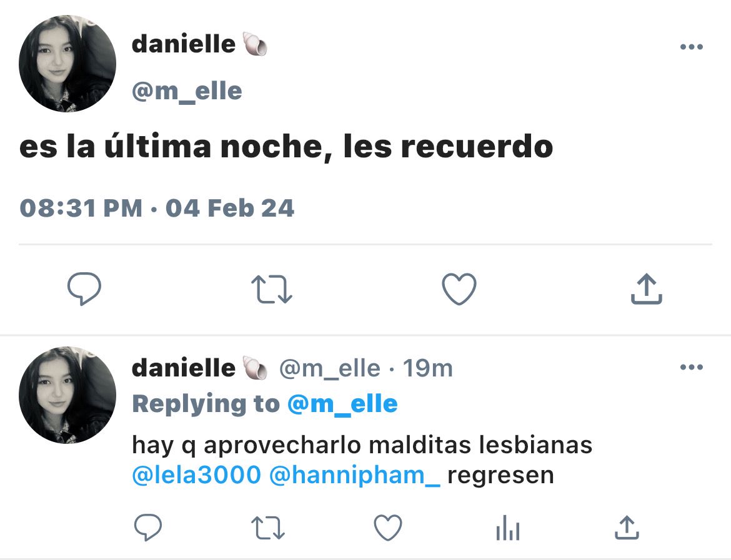Share the main tweet using share icon
The width and height of the screenshot is (731, 560).
[x=647, y=289]
